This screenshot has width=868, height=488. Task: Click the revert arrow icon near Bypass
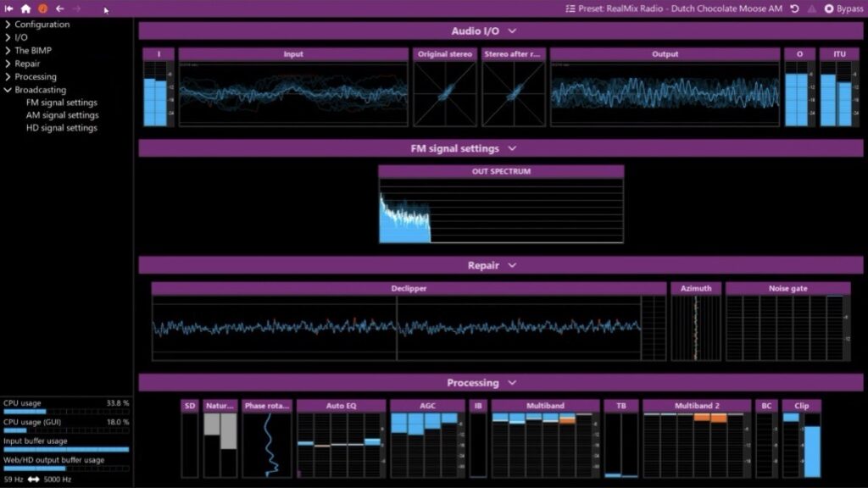[x=793, y=8]
